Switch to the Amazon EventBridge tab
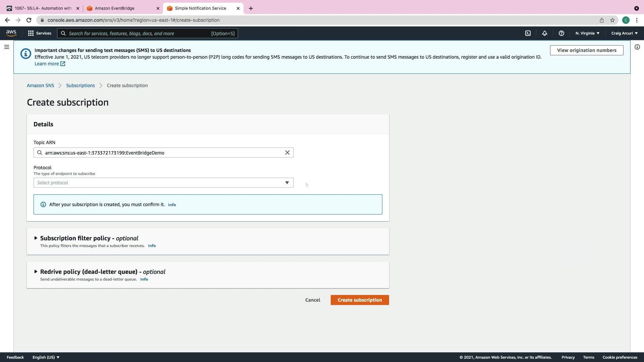This screenshot has width=644, height=362. pyautogui.click(x=115, y=8)
